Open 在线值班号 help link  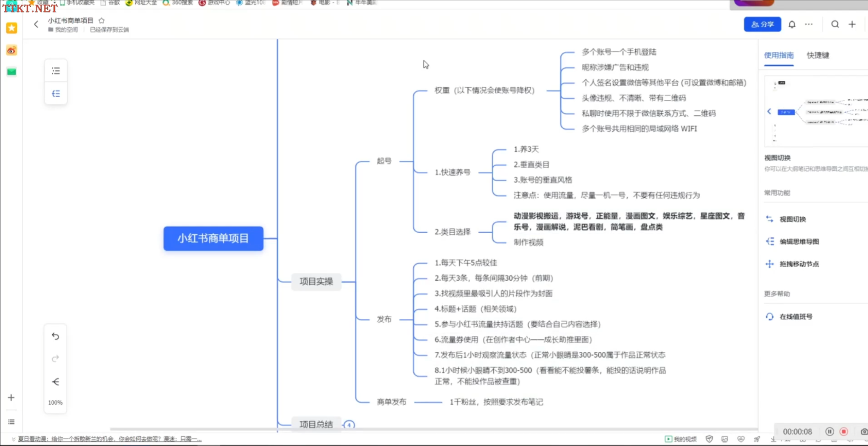coord(796,316)
